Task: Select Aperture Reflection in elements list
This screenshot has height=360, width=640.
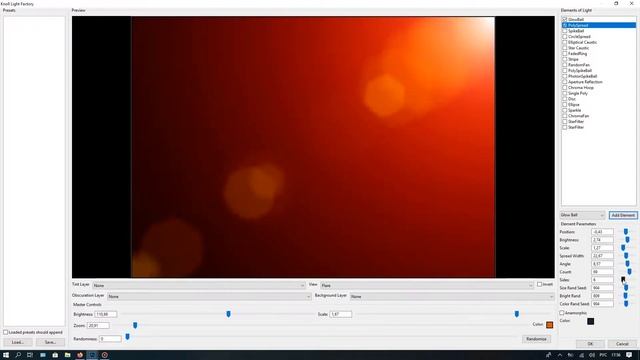Action: coord(585,82)
